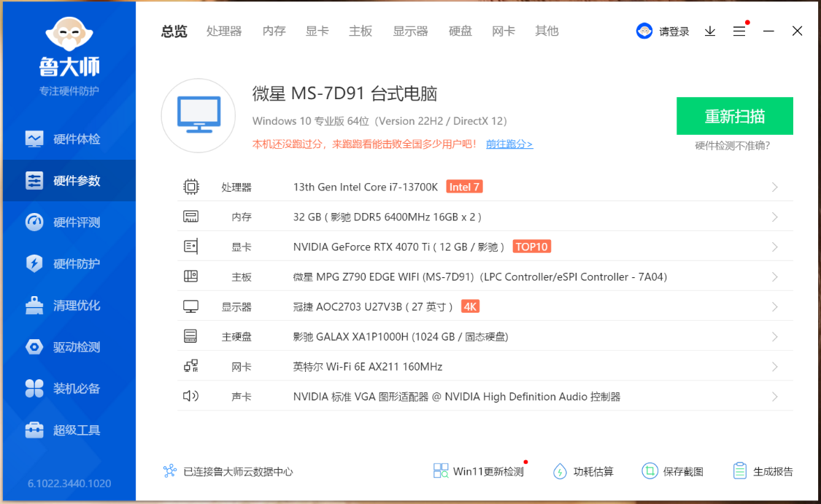Click the 32 GB DDR5 memory text
Viewport: 821px width, 504px height.
tap(388, 217)
